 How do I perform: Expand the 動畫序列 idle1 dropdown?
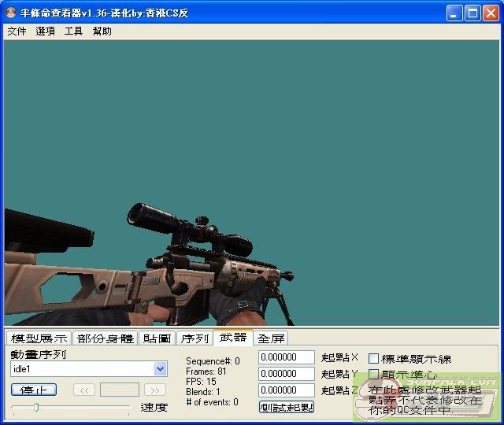pyautogui.click(x=161, y=368)
